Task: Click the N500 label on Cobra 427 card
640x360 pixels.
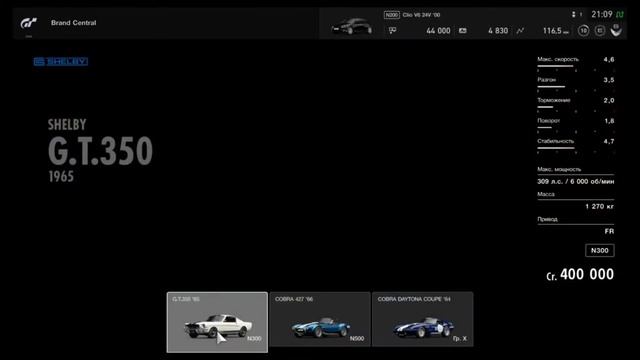Action: point(357,338)
